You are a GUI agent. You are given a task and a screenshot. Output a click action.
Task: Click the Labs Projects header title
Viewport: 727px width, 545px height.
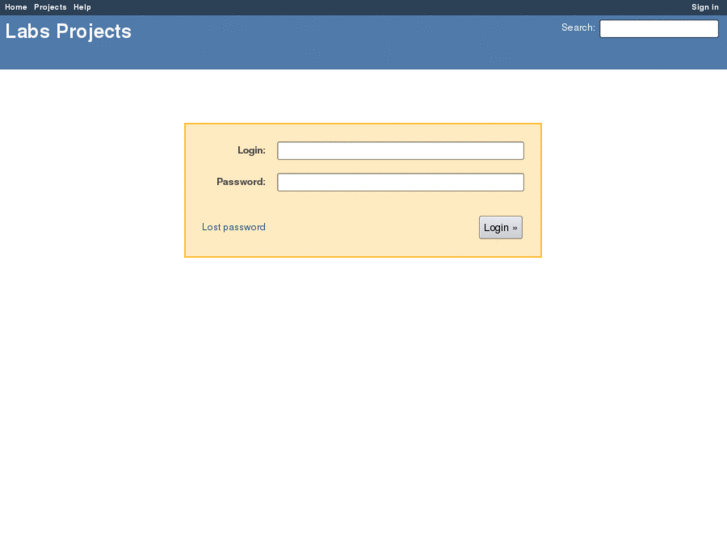(x=68, y=32)
